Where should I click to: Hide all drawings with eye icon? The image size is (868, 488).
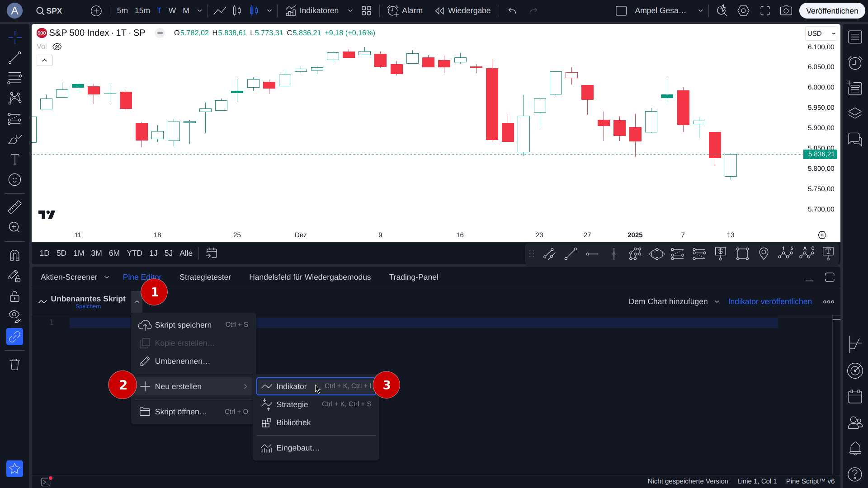click(x=14, y=316)
